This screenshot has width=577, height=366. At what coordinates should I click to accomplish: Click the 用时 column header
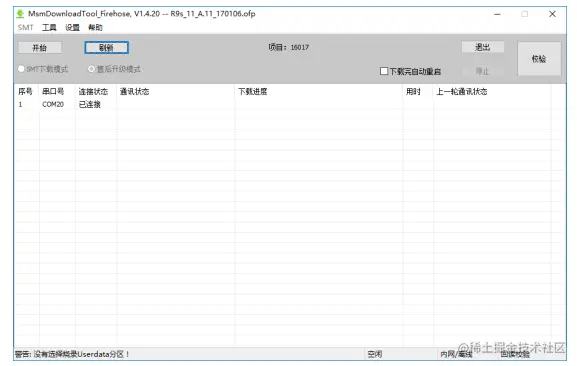(x=413, y=92)
